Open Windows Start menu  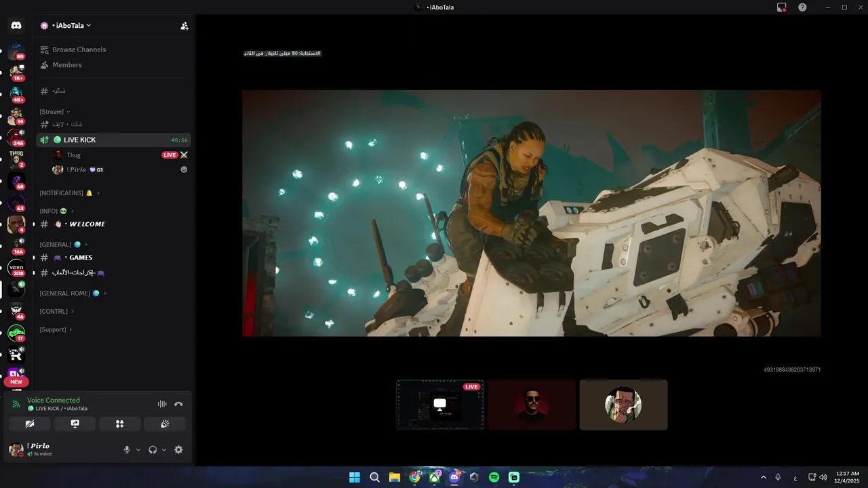355,477
